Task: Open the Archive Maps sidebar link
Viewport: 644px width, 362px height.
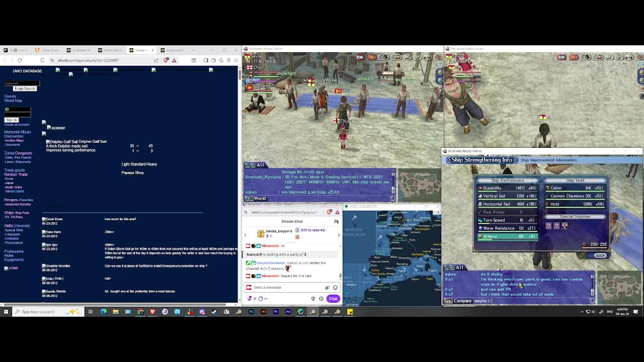Action: pyautogui.click(x=15, y=140)
